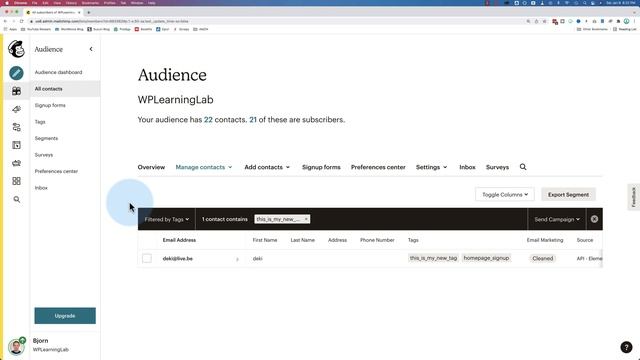Viewport: 640px width, 360px height.
Task: Click the Email Address column header
Action: pos(179,240)
